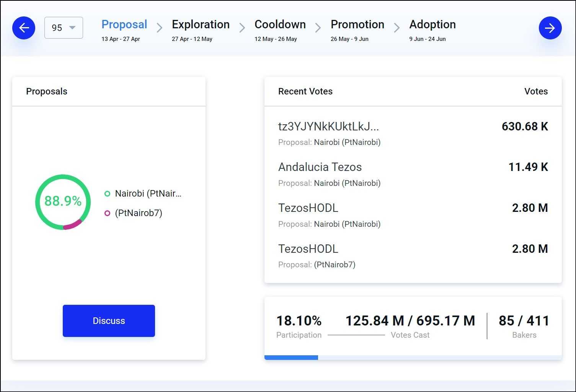The height and width of the screenshot is (392, 576).
Task: Click the chevron after Proposal stage
Action: [160, 28]
